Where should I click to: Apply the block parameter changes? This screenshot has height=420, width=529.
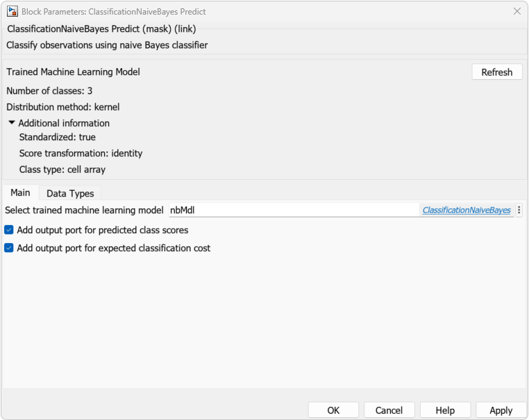tap(501, 410)
